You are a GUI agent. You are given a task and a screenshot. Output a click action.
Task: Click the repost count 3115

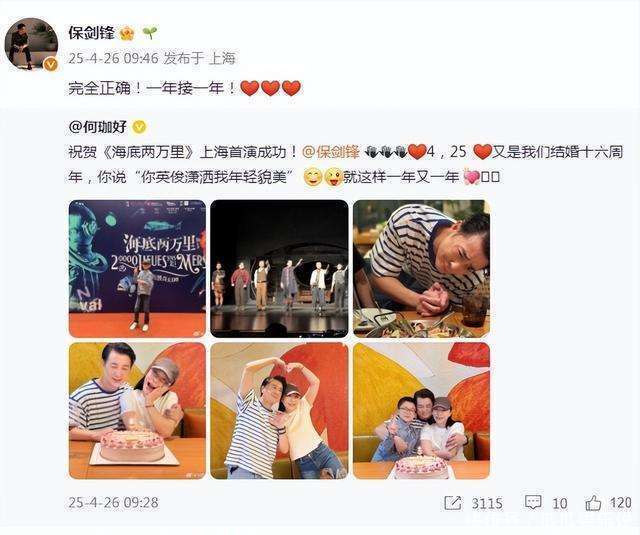(x=487, y=503)
